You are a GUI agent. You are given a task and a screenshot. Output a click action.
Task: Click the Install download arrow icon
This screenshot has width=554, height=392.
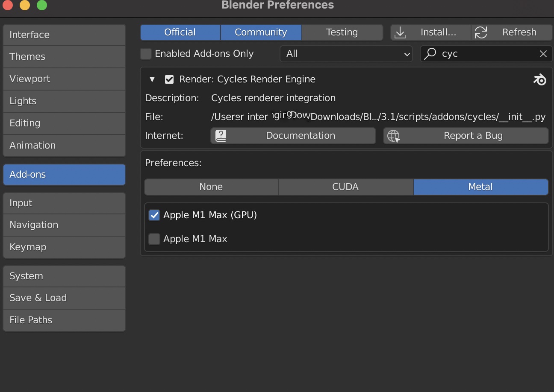tap(400, 32)
